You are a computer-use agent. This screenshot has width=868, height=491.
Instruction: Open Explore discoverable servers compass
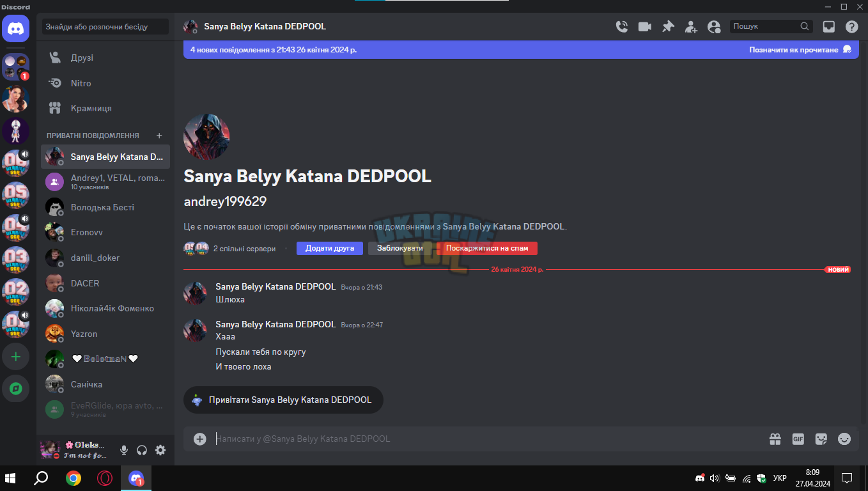(x=16, y=388)
